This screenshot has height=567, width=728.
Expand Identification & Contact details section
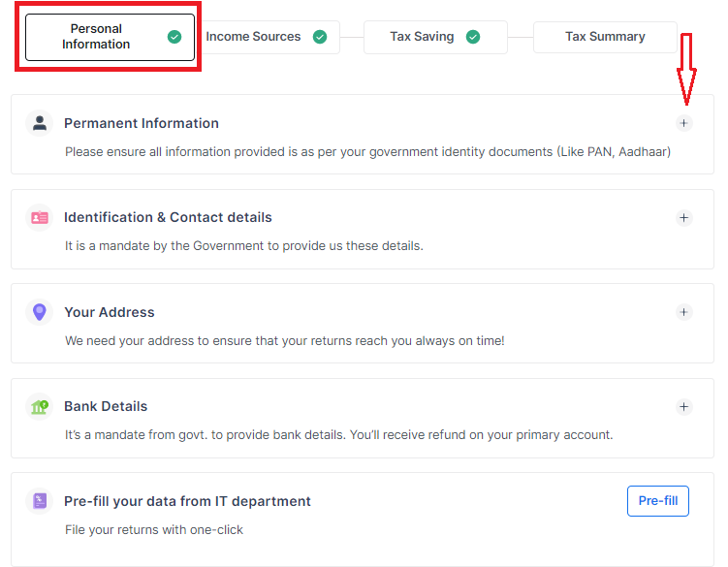[x=683, y=218]
